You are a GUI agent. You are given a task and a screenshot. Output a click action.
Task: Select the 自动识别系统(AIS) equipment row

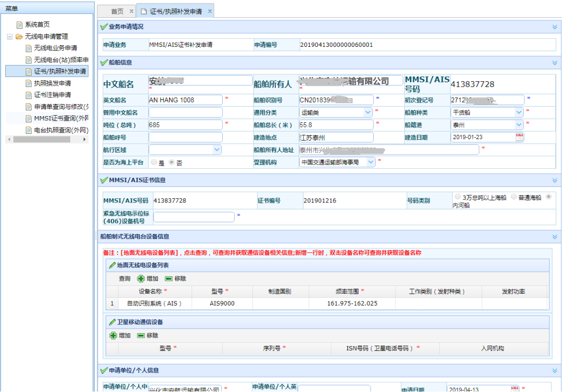[x=327, y=304]
